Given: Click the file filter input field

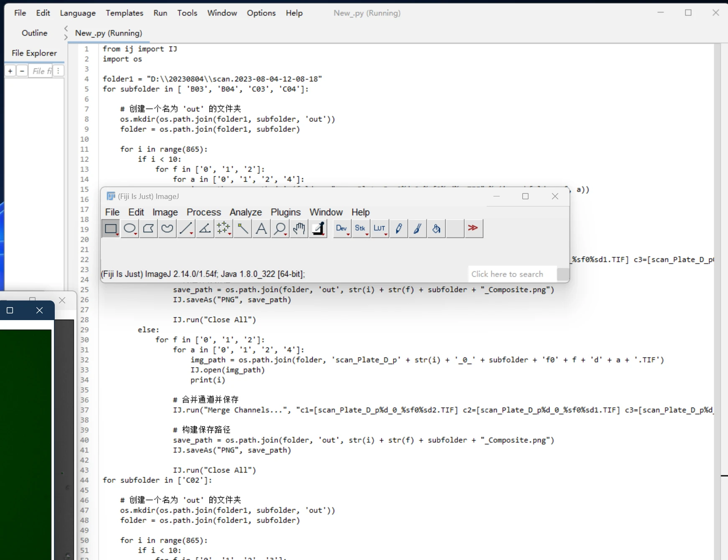Looking at the screenshot, I should [41, 71].
